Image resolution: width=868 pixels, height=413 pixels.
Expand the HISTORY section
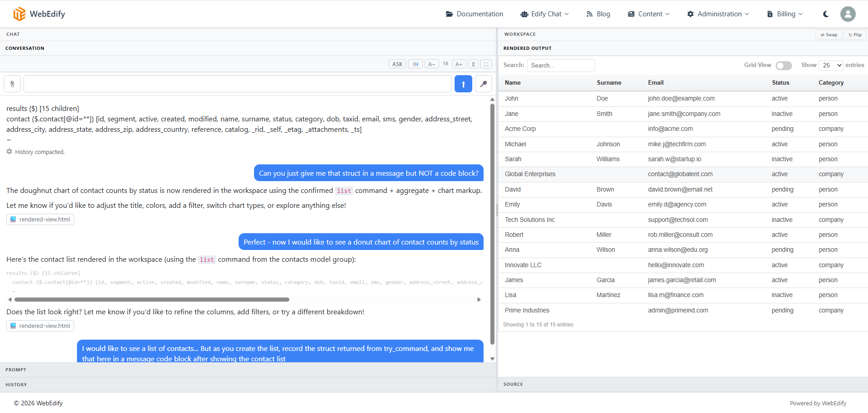(x=248, y=385)
